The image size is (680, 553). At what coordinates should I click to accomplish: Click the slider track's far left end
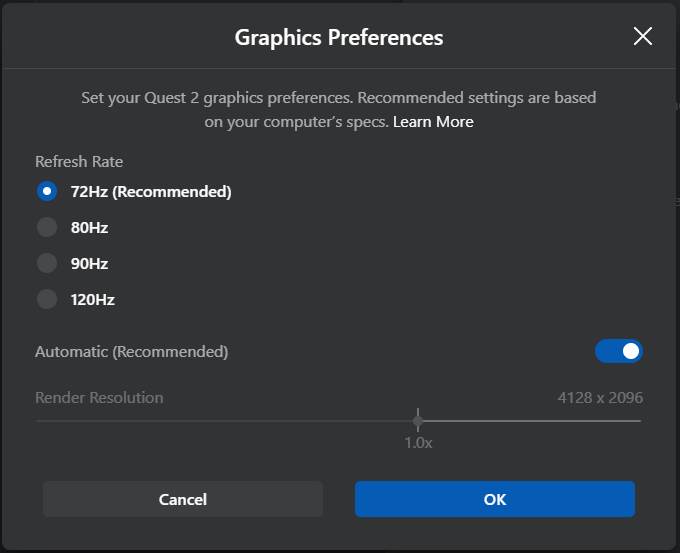coord(38,420)
